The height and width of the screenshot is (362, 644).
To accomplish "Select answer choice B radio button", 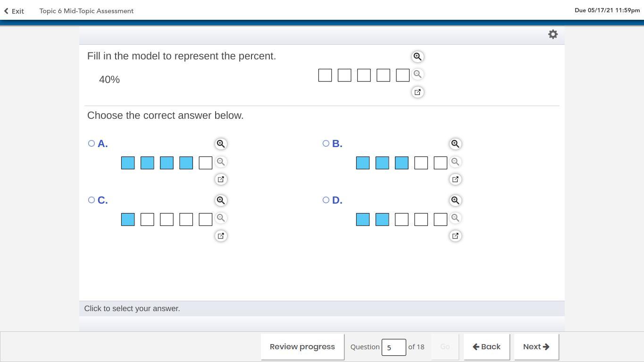I will coord(326,143).
